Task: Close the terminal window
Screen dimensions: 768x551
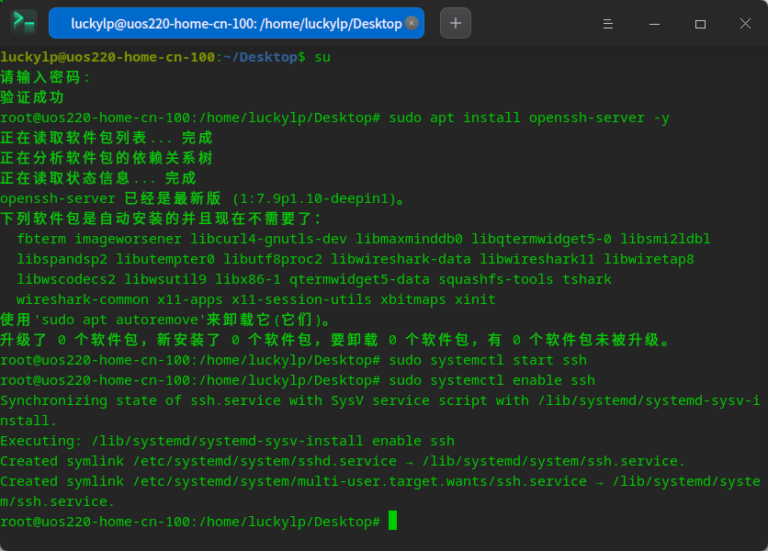Action: click(x=745, y=23)
